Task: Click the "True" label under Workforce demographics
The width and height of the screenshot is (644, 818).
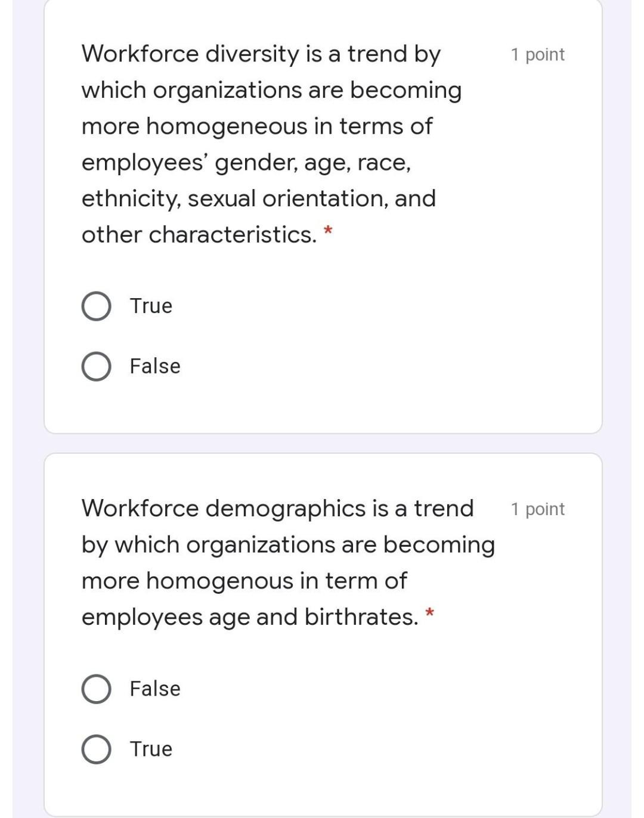Action: 151,749
